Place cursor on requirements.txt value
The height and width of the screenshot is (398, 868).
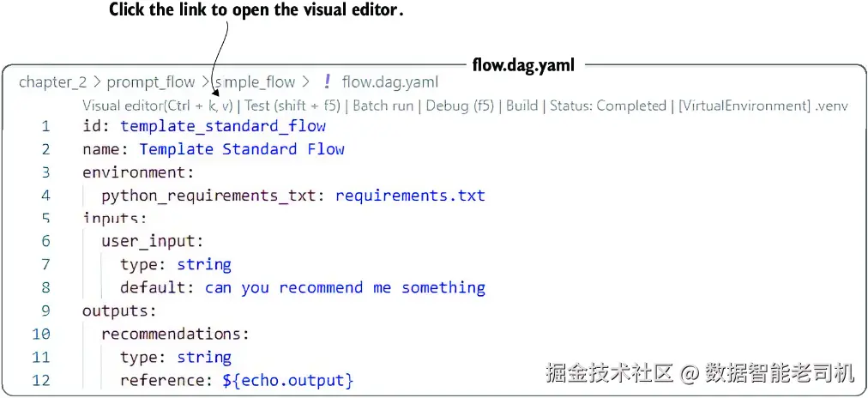tap(410, 196)
